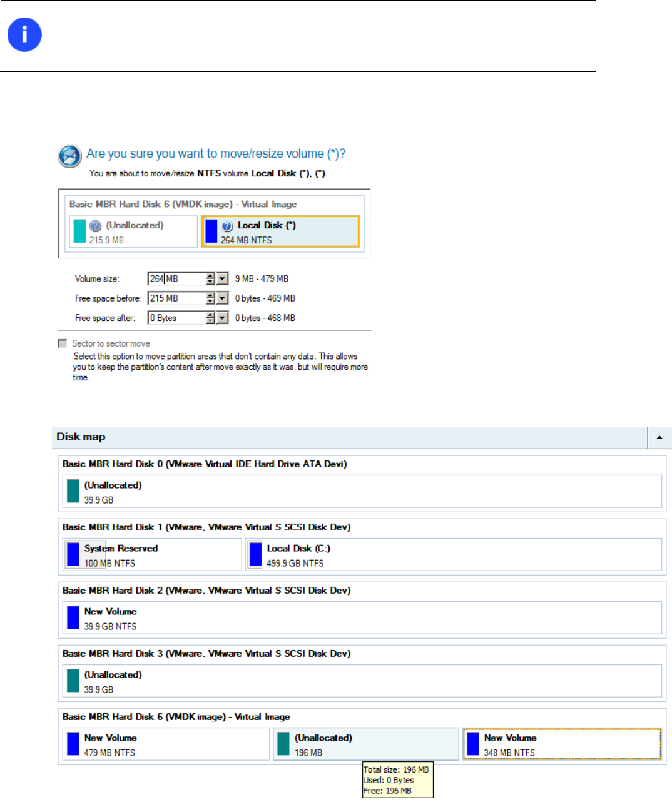Click the question mark icon on Local Disk (*)
The height and width of the screenshot is (802, 672).
tap(227, 226)
